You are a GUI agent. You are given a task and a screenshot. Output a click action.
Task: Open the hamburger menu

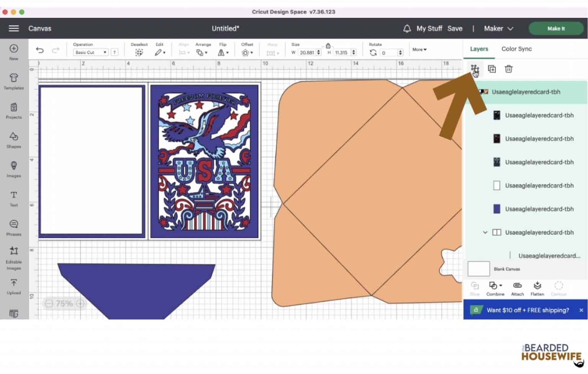[13, 28]
